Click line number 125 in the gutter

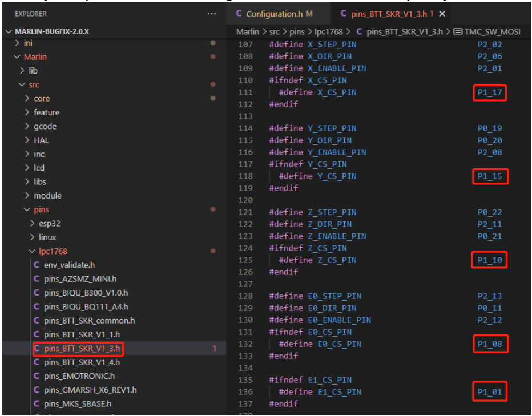(x=245, y=260)
